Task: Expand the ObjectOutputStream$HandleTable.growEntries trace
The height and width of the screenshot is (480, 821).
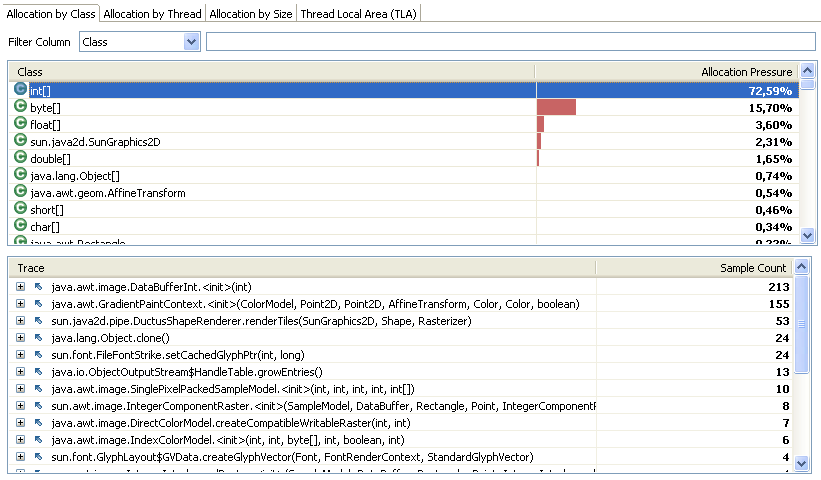Action: tap(20, 372)
